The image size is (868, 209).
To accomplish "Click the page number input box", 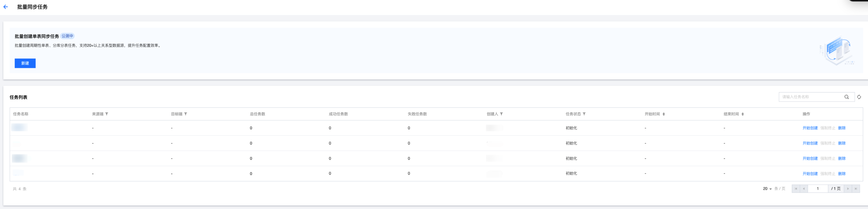I will [x=818, y=189].
